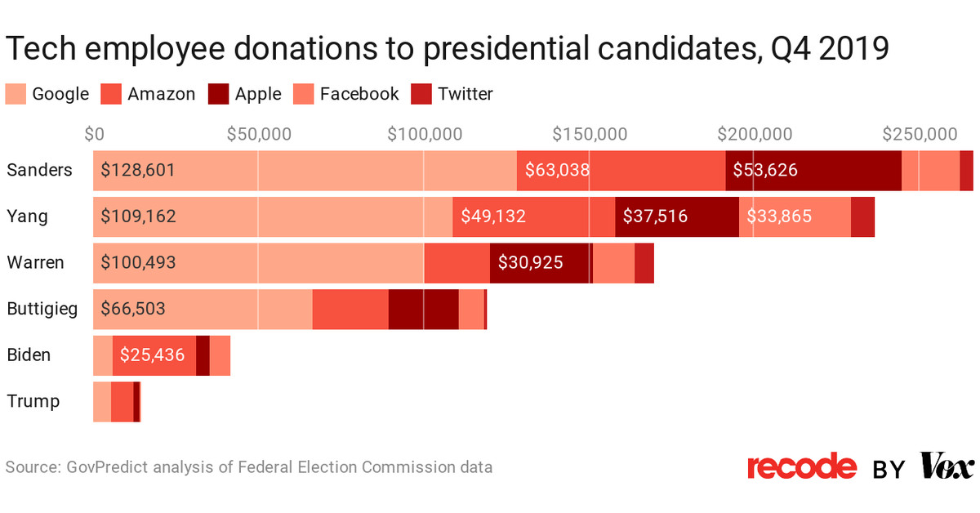980x513 pixels.
Task: Click Yang's Apple segment labeled $37,516
Action: tap(676, 217)
